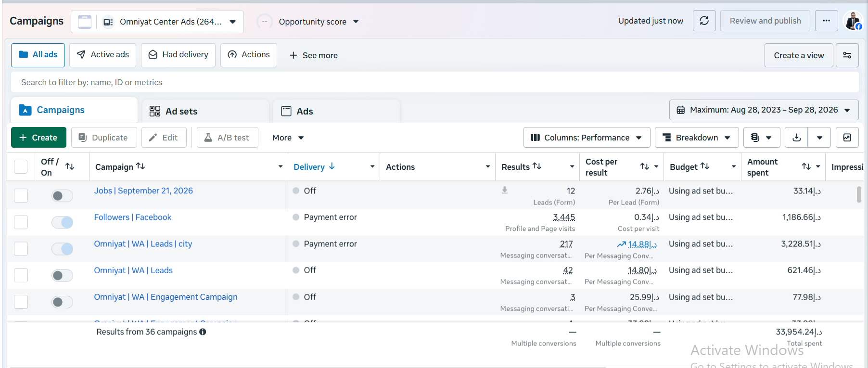Start an A/B test

[228, 138]
